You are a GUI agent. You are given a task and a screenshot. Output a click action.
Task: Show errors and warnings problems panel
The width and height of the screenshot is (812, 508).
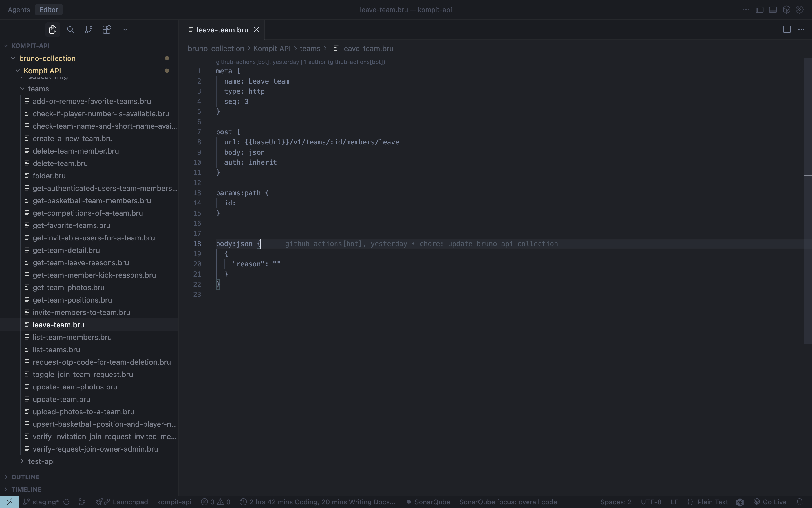coord(216,502)
